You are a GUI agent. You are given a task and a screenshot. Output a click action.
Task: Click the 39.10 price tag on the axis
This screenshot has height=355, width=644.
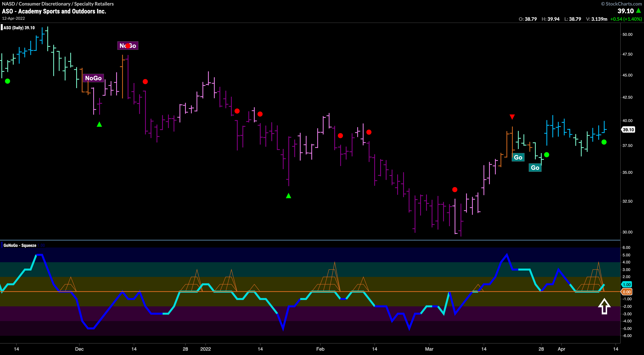coord(628,130)
